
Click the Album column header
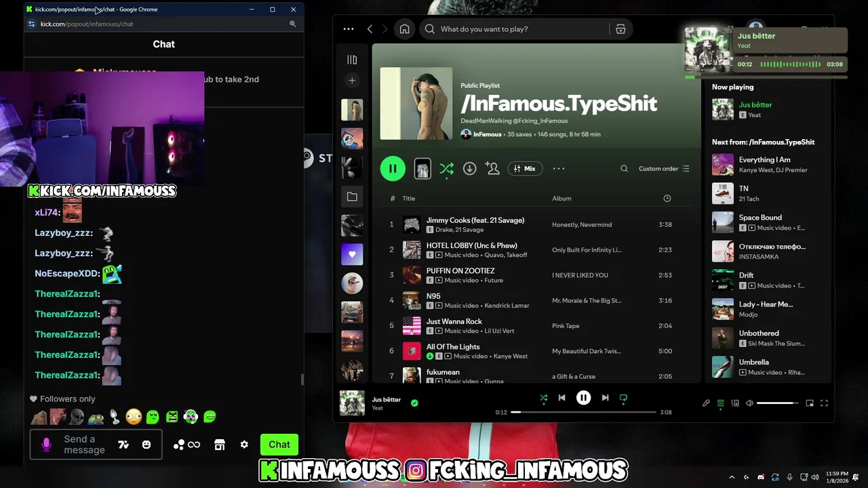tap(561, 199)
